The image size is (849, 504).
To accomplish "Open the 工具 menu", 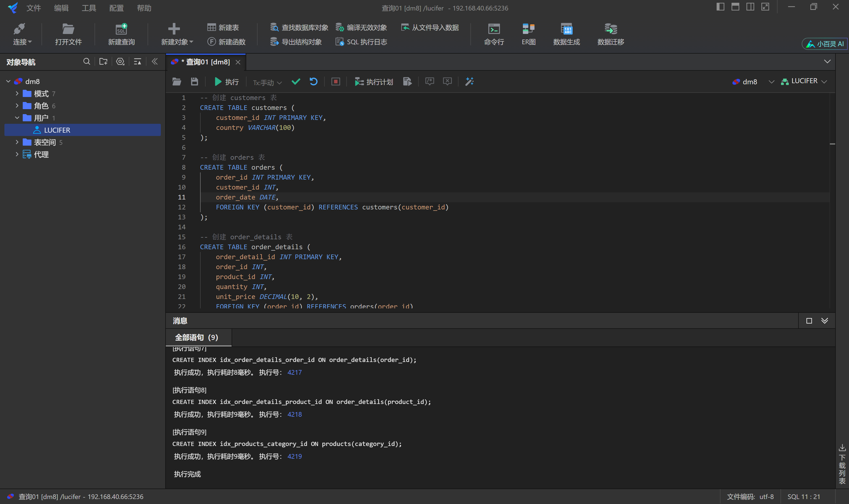I will click(89, 8).
